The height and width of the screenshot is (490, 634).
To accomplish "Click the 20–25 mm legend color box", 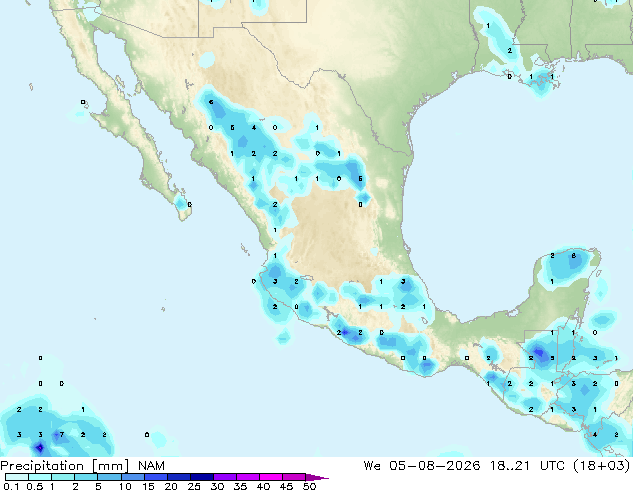I will (x=178, y=477).
